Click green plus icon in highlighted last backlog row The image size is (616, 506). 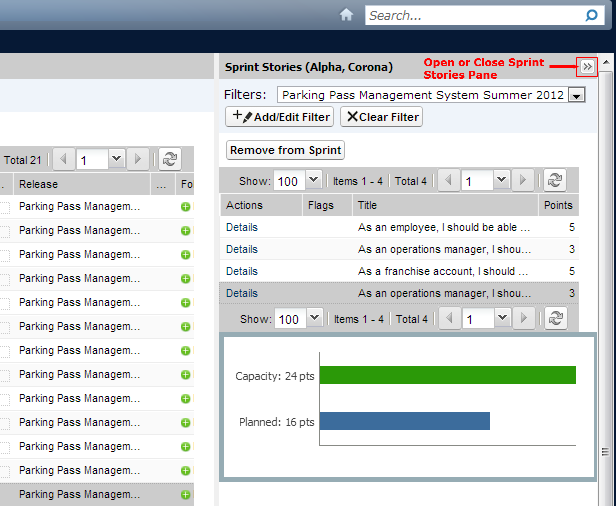point(185,495)
